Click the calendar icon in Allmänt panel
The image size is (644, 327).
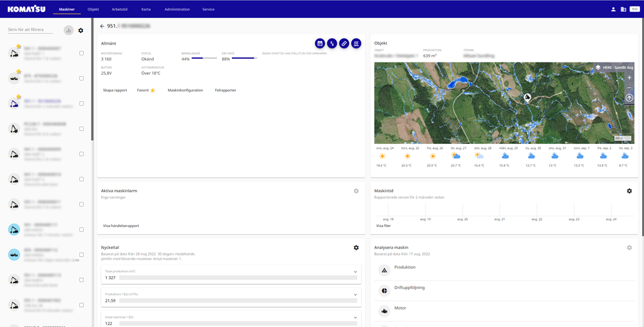(x=319, y=43)
